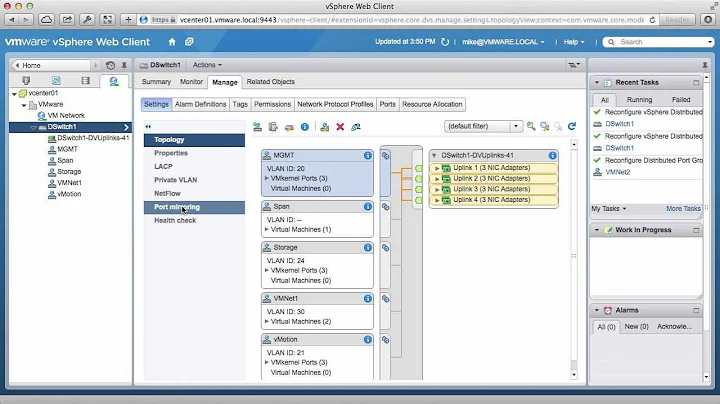Collapse the VMware datacenter tree node
Screen dimensions: 720x404
tap(24, 105)
